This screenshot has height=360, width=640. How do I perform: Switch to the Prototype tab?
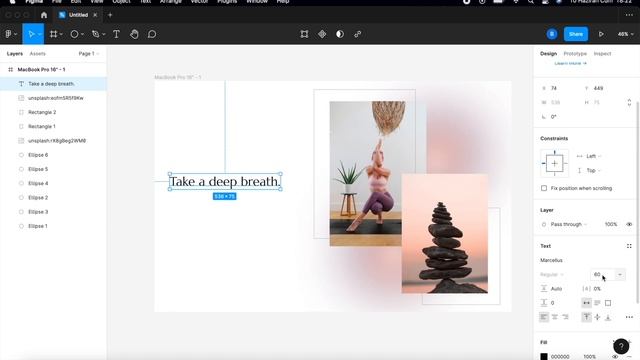tap(575, 54)
